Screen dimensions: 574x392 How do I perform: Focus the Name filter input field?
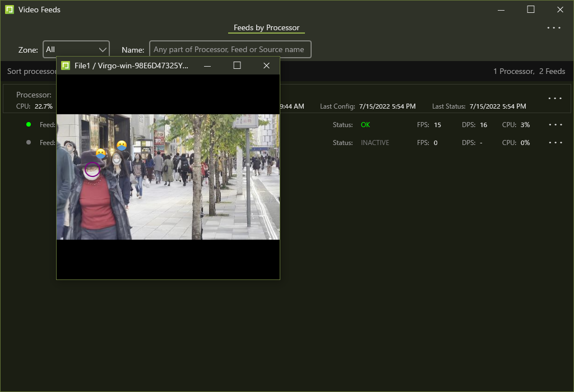[x=230, y=49]
